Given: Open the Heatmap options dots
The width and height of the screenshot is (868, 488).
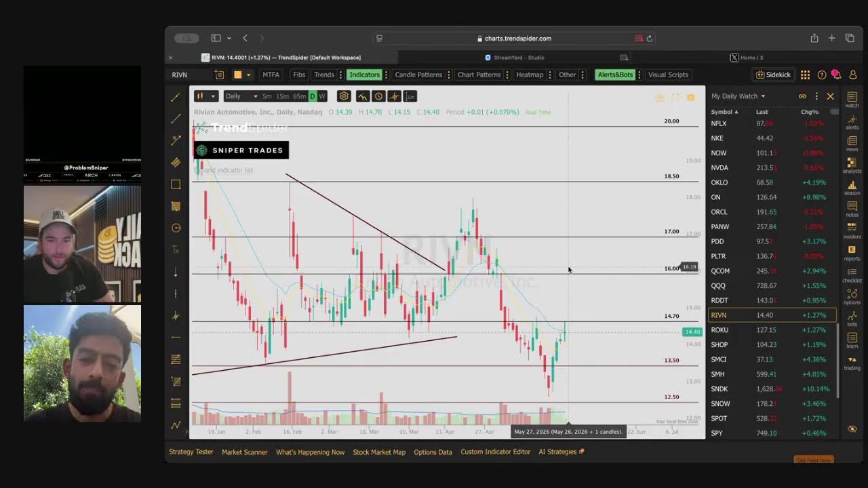Looking at the screenshot, I should (x=550, y=75).
